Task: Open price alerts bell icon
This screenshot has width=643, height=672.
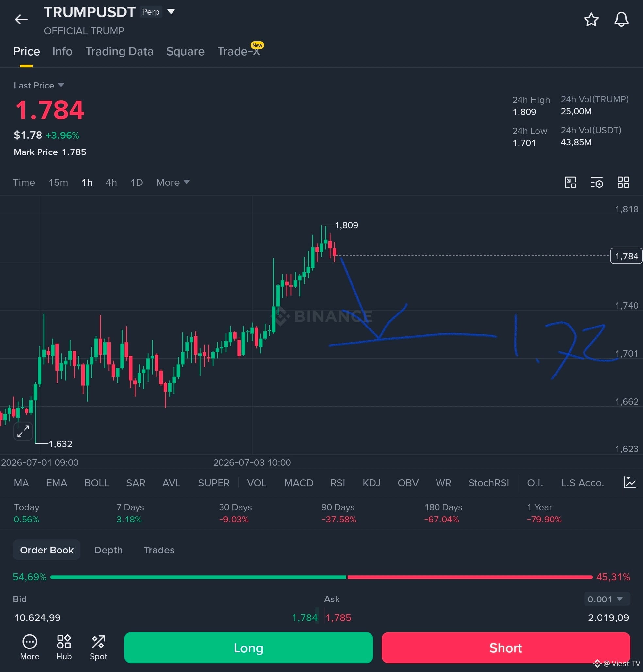Action: (621, 20)
